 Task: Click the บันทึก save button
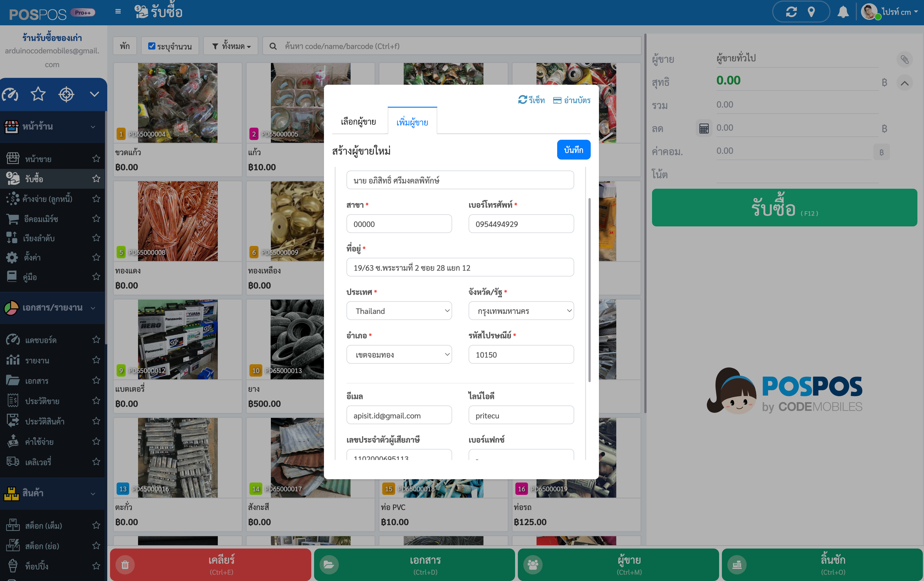tap(573, 150)
